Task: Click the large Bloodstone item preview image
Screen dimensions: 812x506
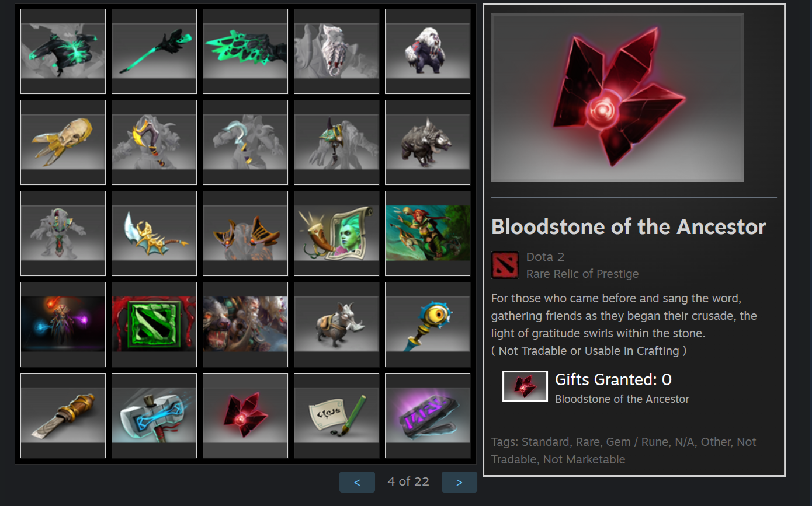Action: pyautogui.click(x=617, y=97)
